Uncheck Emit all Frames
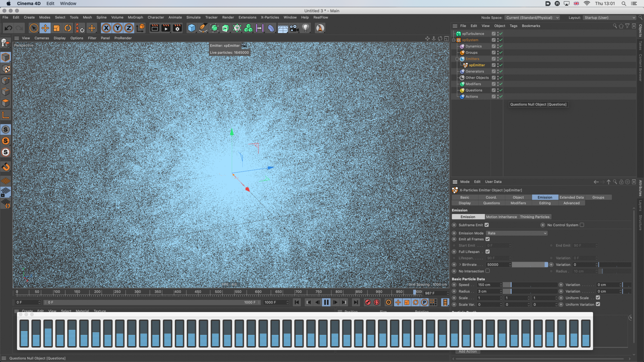This screenshot has height=362, width=644. pyautogui.click(x=488, y=239)
